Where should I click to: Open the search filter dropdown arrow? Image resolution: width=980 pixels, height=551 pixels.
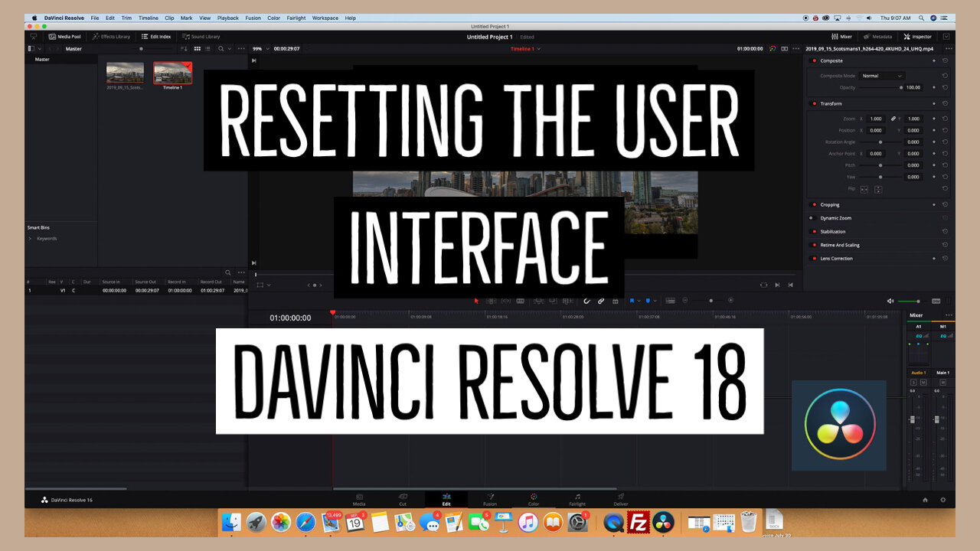coord(229,49)
